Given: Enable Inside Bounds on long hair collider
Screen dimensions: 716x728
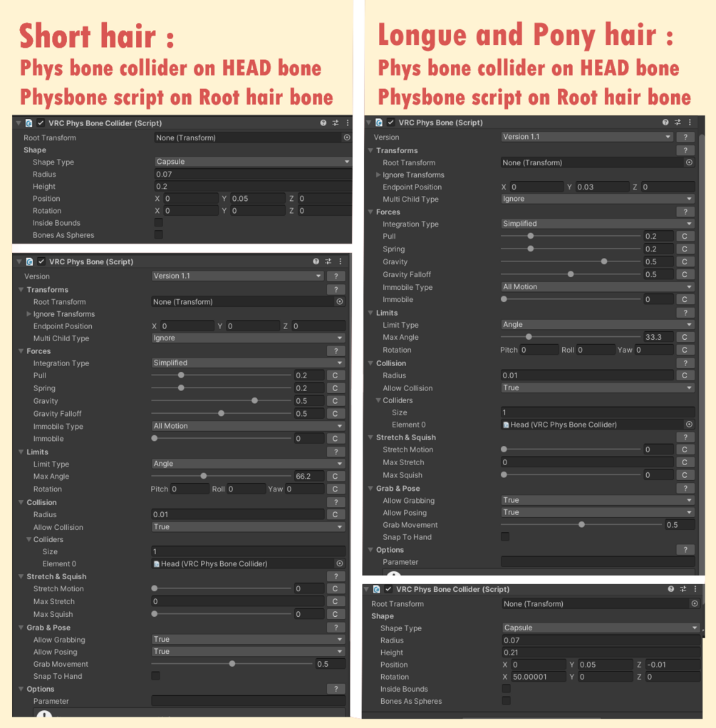Looking at the screenshot, I should (506, 689).
